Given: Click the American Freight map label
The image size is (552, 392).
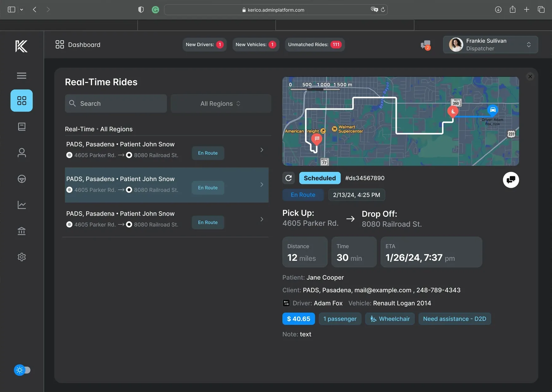Looking at the screenshot, I should click(x=302, y=131).
